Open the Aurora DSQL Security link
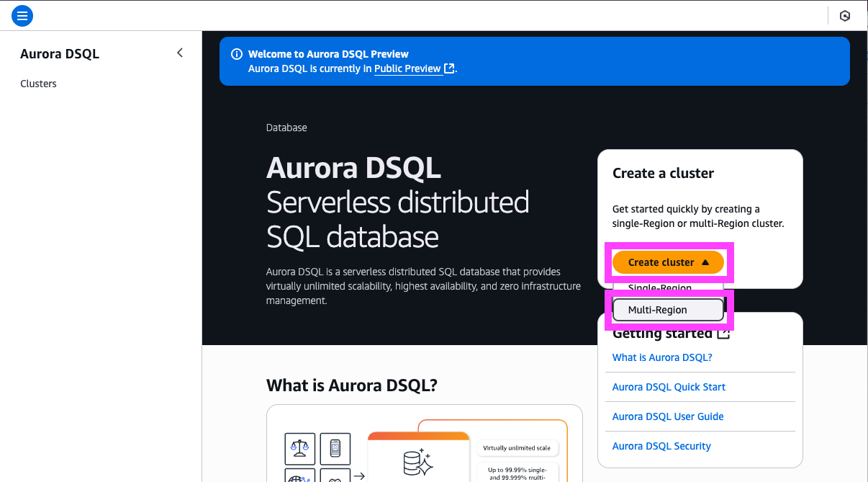This screenshot has height=482, width=868. 661,446
